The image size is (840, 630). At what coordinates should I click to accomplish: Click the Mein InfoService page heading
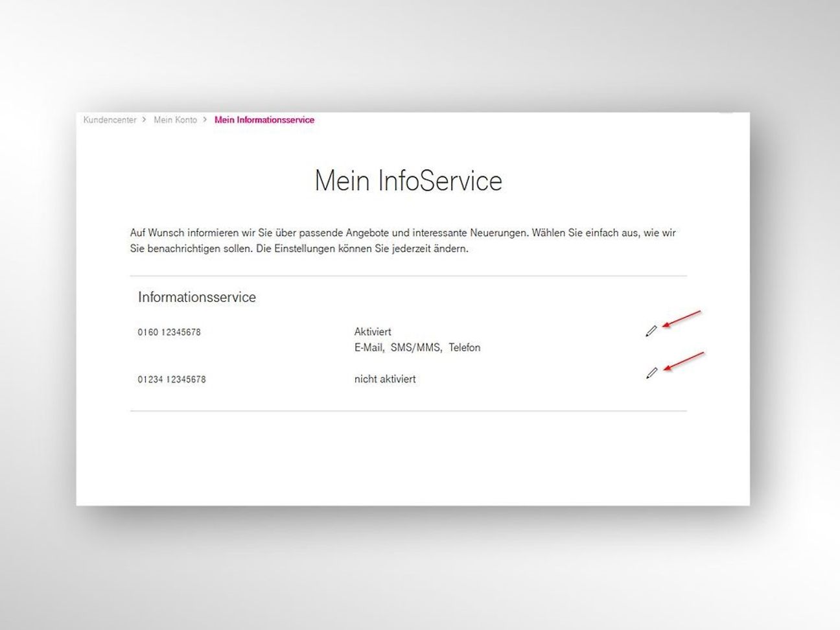408,181
